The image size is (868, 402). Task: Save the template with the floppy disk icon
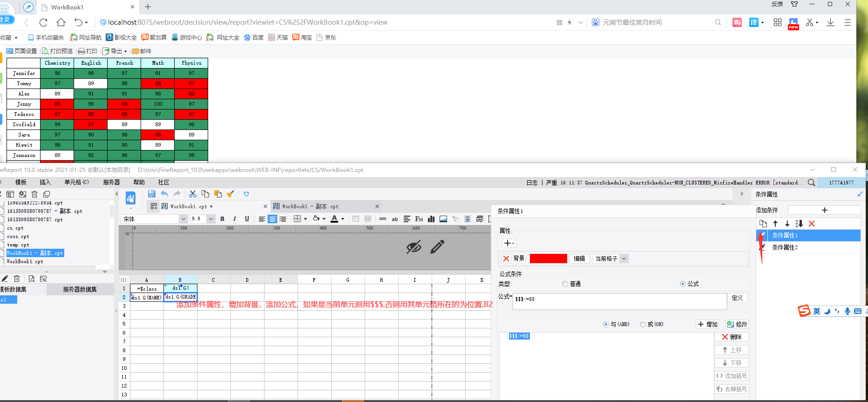(151, 194)
